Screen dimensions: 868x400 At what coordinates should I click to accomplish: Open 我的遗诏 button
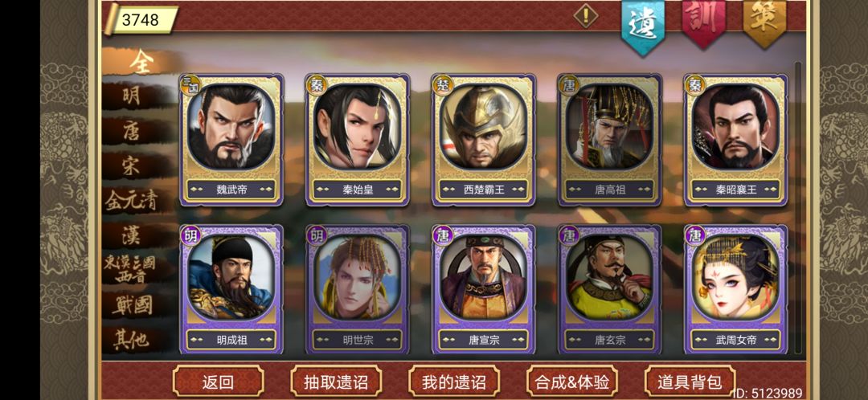454,382
